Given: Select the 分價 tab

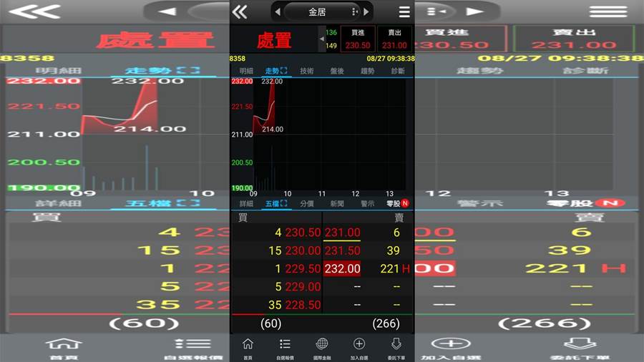Looking at the screenshot, I should click(x=306, y=203).
